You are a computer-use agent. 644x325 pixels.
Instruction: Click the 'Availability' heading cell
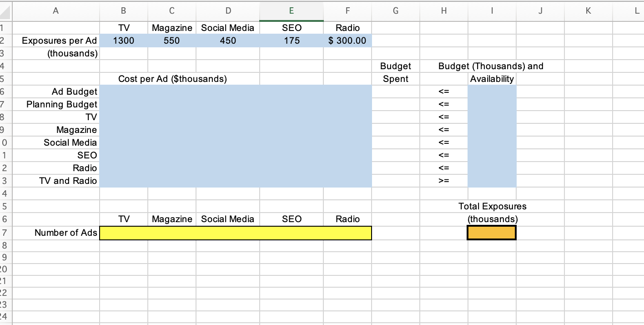coord(492,79)
